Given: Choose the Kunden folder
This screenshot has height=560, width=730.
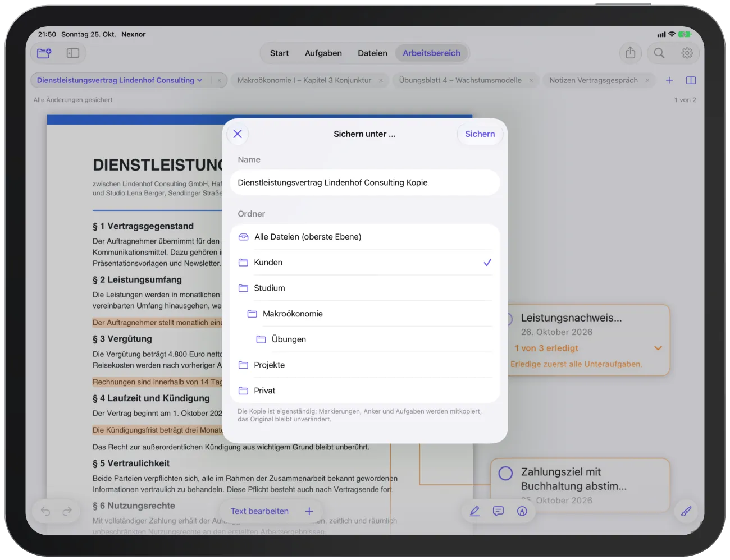Looking at the screenshot, I should click(365, 263).
